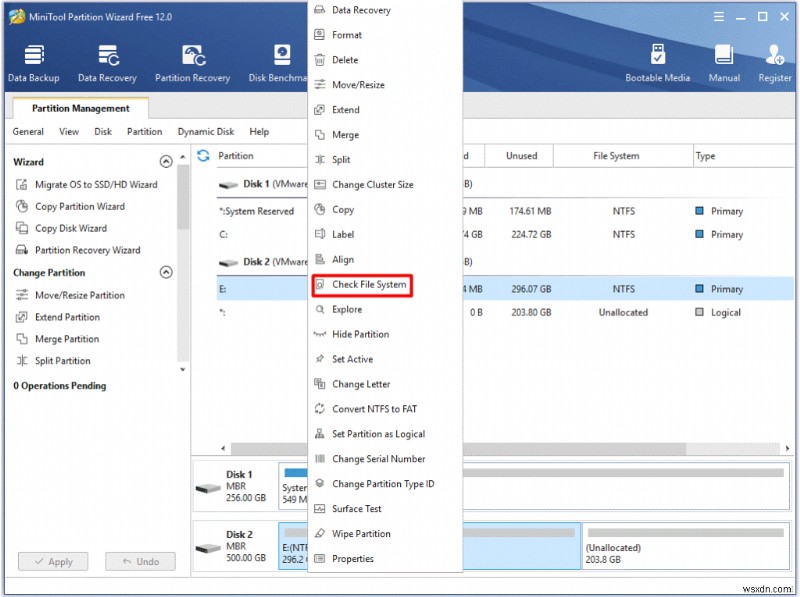
Task: Collapse the Change Partition section
Action: coord(166,272)
